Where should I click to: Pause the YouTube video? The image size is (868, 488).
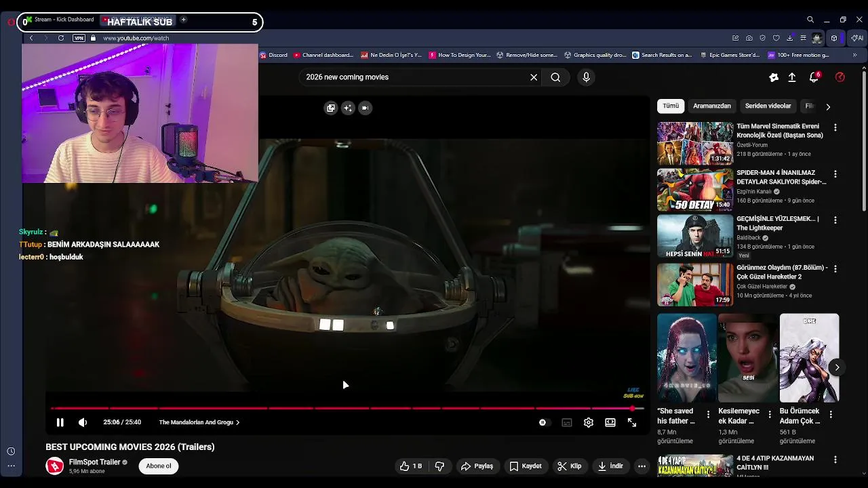tap(60, 422)
